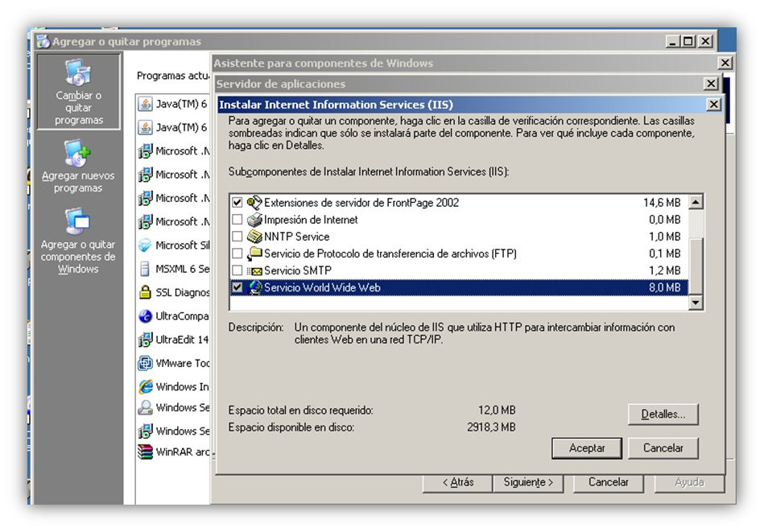This screenshot has width=764, height=532.
Task: Click the subcomponents list scroll down arrow
Action: [696, 303]
